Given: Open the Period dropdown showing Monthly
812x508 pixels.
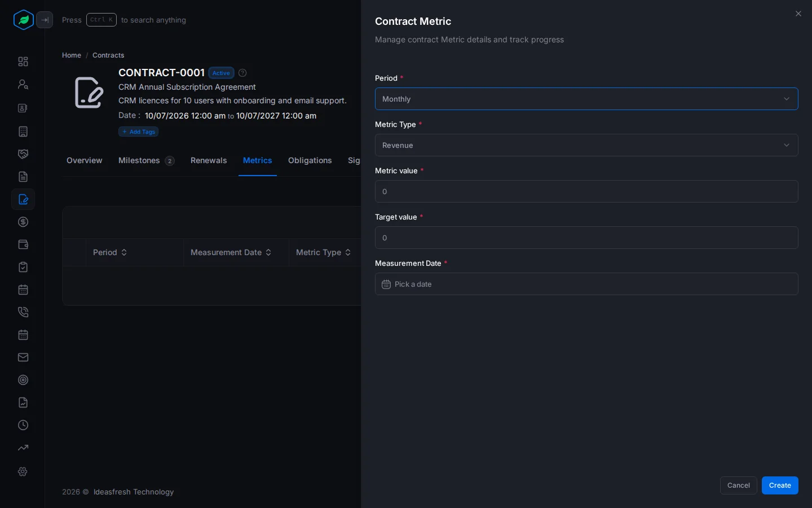Looking at the screenshot, I should pos(586,99).
